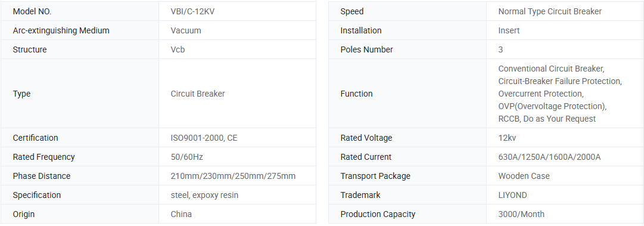
Task: Select the ISO9001-2000, CE certification value
Action: [x=204, y=138]
